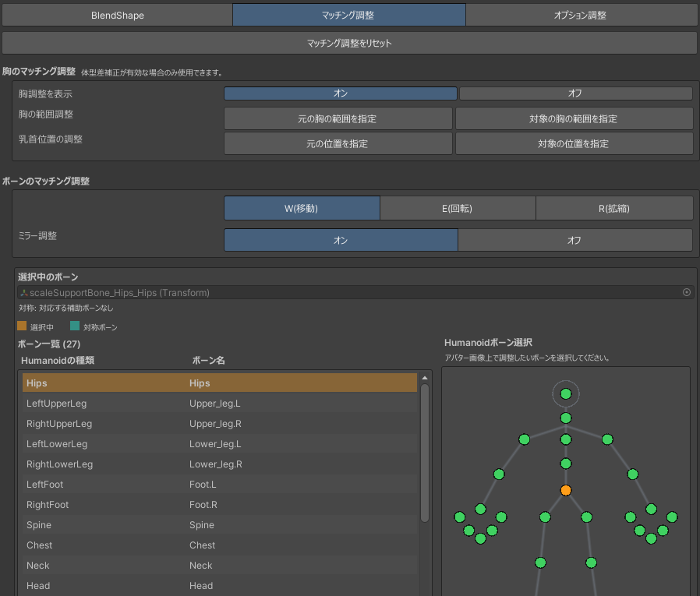Image resolution: width=700 pixels, height=596 pixels.
Task: Select the LeftUpperLeg row
Action: pos(220,404)
